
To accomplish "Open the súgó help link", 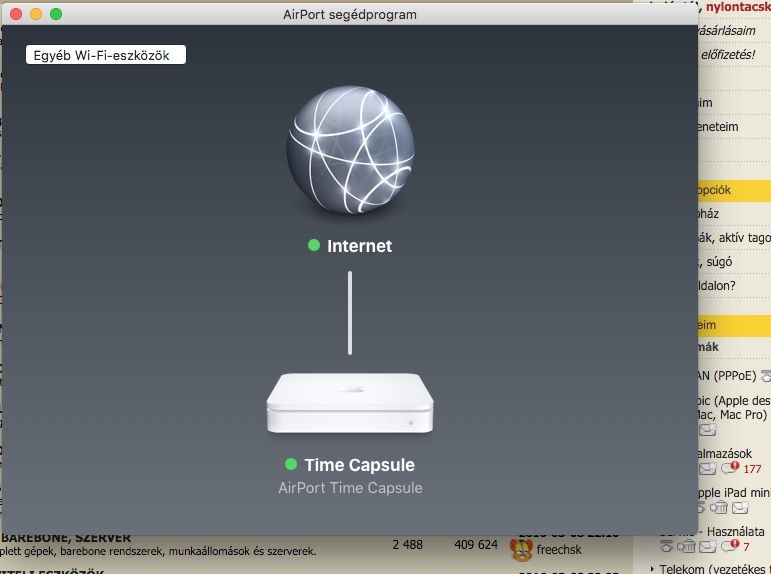I will pos(719,262).
